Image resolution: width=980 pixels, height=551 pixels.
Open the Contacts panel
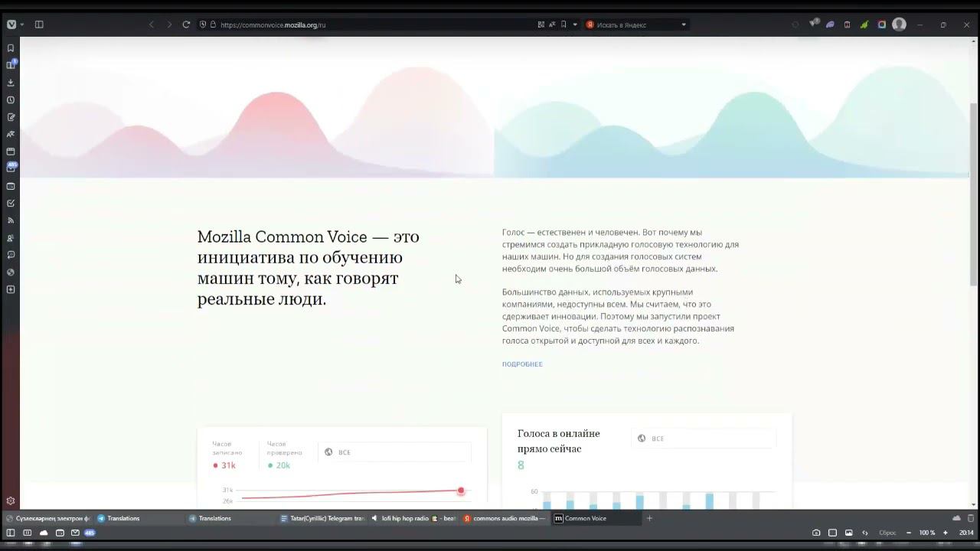point(11,238)
